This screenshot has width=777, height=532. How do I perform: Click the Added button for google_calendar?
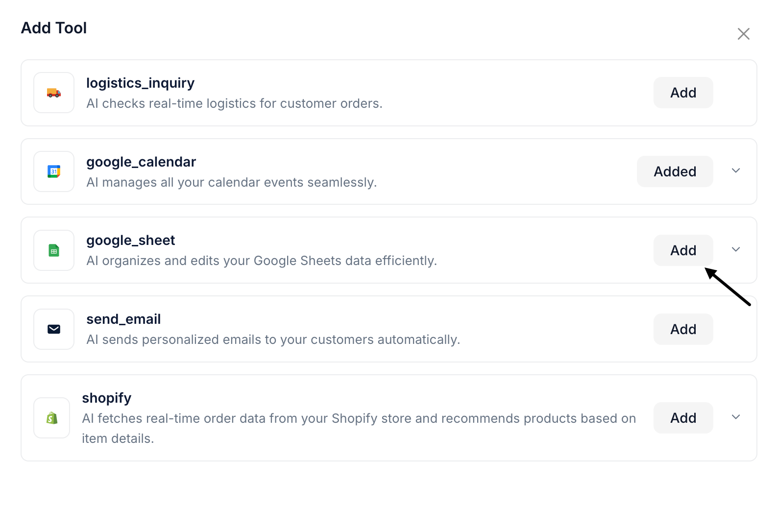[x=675, y=171]
